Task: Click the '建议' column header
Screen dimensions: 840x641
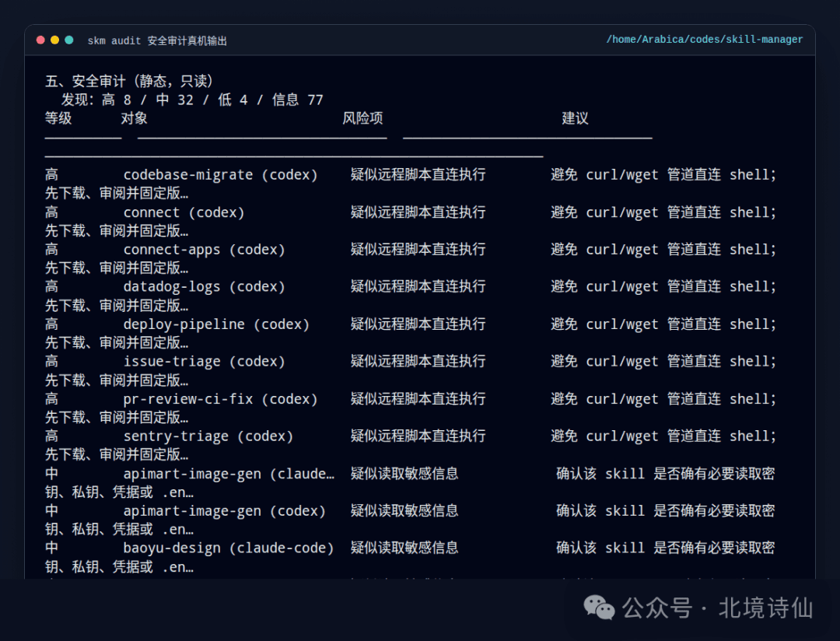Action: coord(575,118)
